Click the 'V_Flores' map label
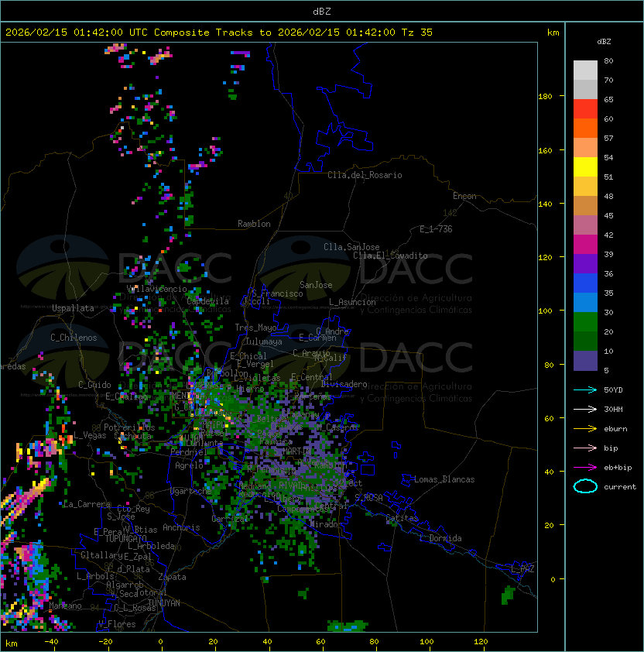The width and height of the screenshot is (644, 652). (117, 624)
